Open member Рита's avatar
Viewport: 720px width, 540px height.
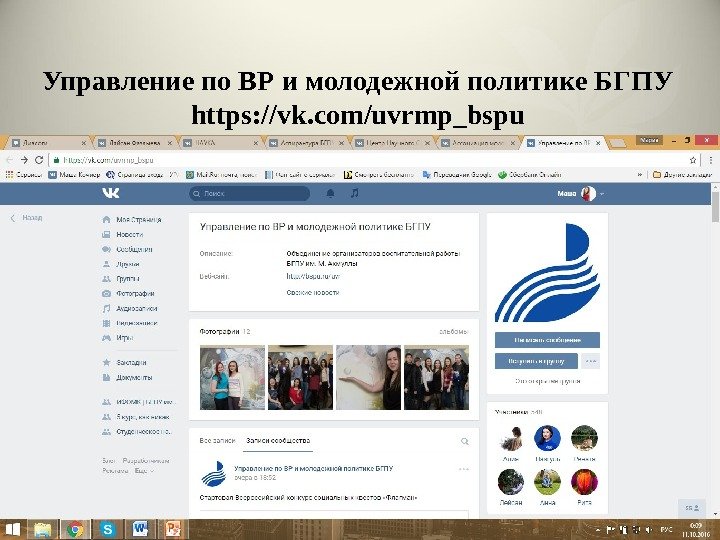584,482
